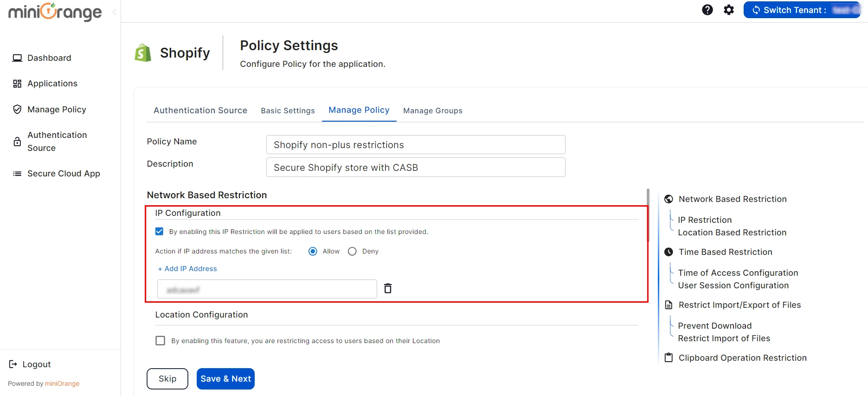Click the + Add IP Address link
Image resolution: width=868 pixels, height=396 pixels.
[187, 269]
